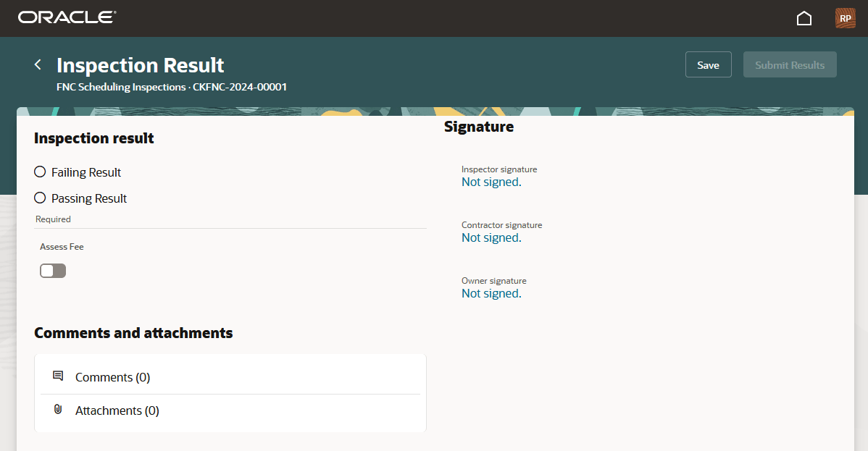Open Contractor signature Not signed link
The height and width of the screenshot is (451, 868).
[491, 237]
